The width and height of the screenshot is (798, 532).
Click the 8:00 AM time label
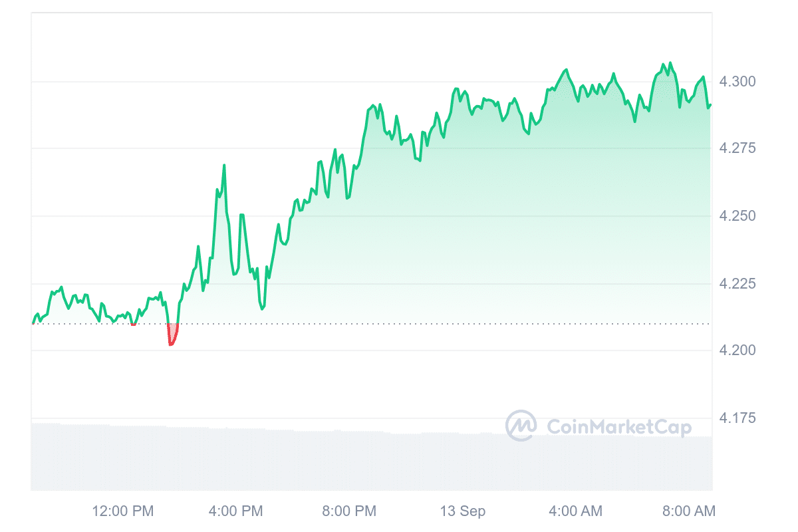pos(689,511)
